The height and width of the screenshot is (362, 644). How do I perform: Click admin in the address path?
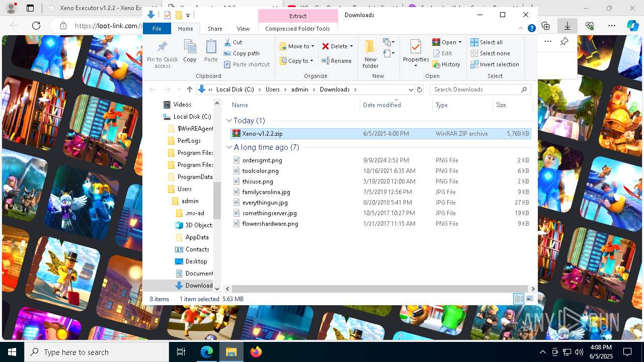click(300, 89)
